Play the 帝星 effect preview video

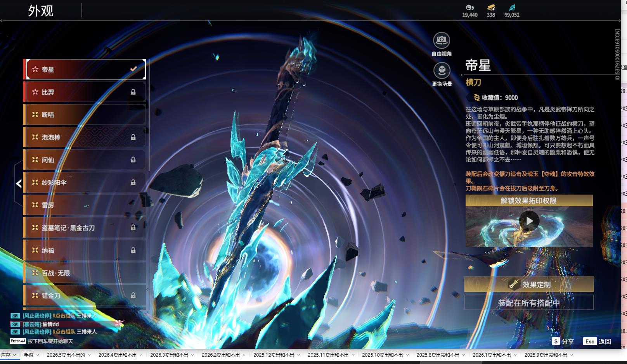529,221
